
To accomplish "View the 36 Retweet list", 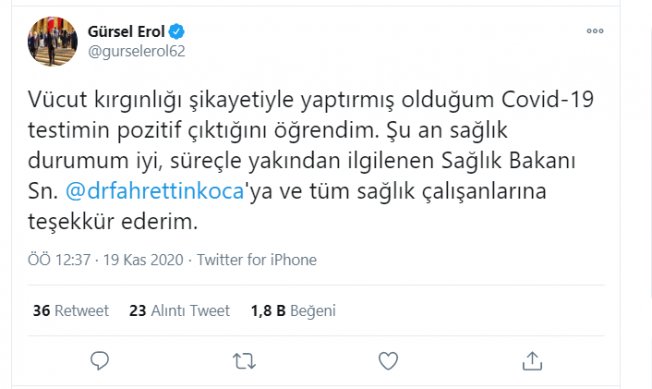I will click(71, 310).
